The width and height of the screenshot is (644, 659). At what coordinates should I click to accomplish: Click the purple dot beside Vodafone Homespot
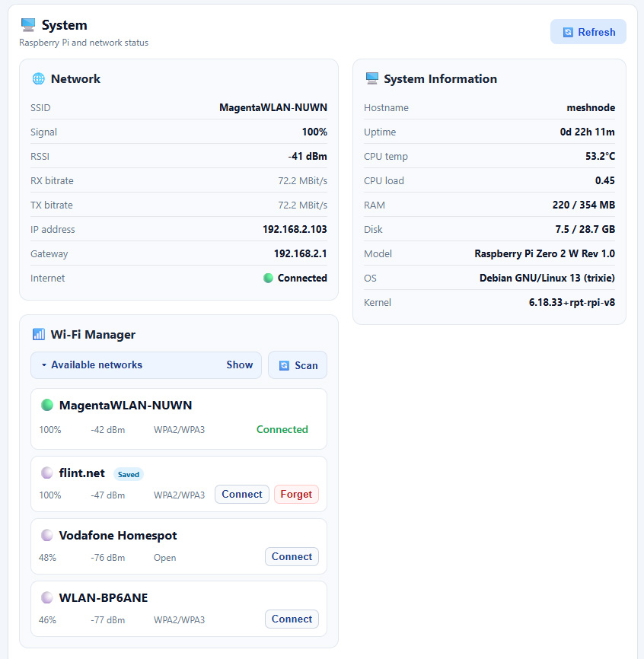click(x=46, y=535)
